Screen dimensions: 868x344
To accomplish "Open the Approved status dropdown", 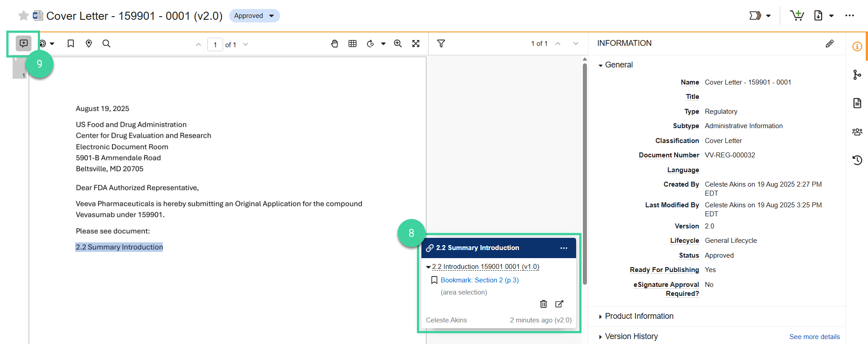I will tap(255, 16).
